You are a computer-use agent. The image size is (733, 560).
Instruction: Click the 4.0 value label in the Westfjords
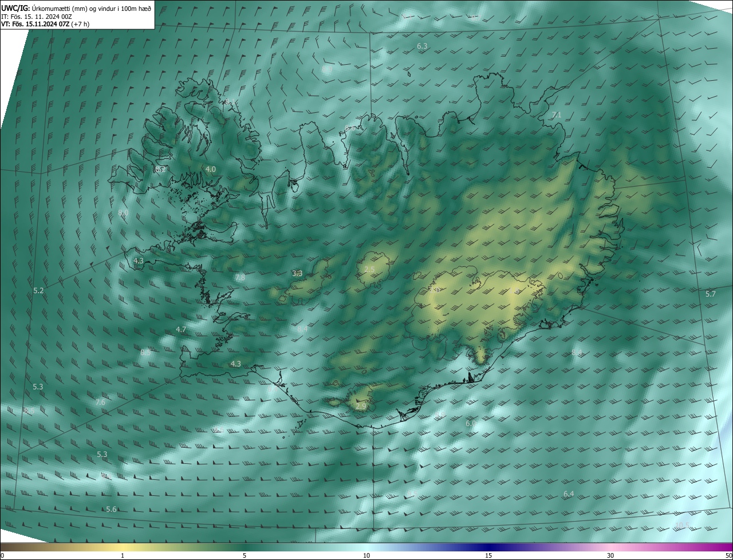pyautogui.click(x=211, y=169)
